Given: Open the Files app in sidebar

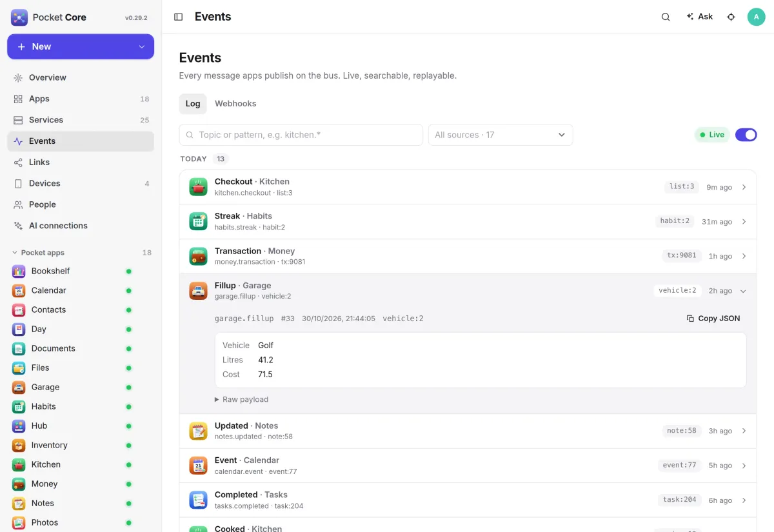Looking at the screenshot, I should (x=81, y=368).
